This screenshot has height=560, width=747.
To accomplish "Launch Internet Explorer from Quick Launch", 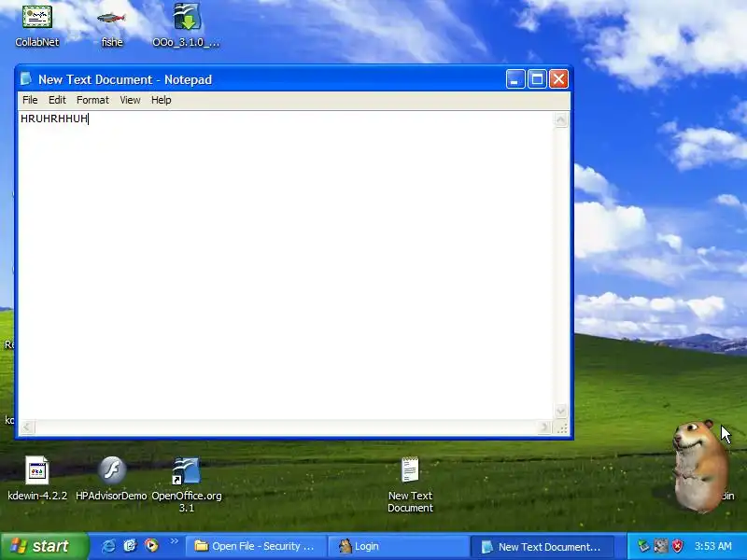I will [x=108, y=546].
